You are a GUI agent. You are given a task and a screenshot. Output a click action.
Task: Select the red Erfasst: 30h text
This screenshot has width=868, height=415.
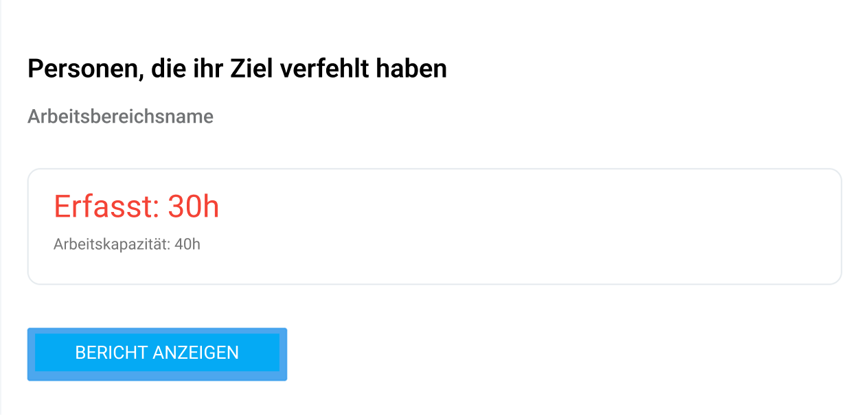pyautogui.click(x=137, y=205)
